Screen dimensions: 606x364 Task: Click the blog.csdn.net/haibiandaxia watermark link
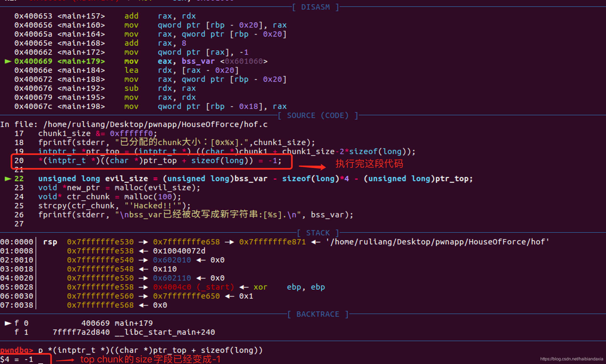tap(571, 359)
